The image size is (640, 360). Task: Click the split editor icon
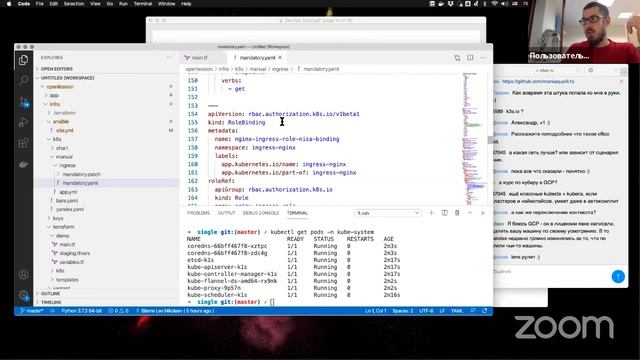[x=470, y=58]
